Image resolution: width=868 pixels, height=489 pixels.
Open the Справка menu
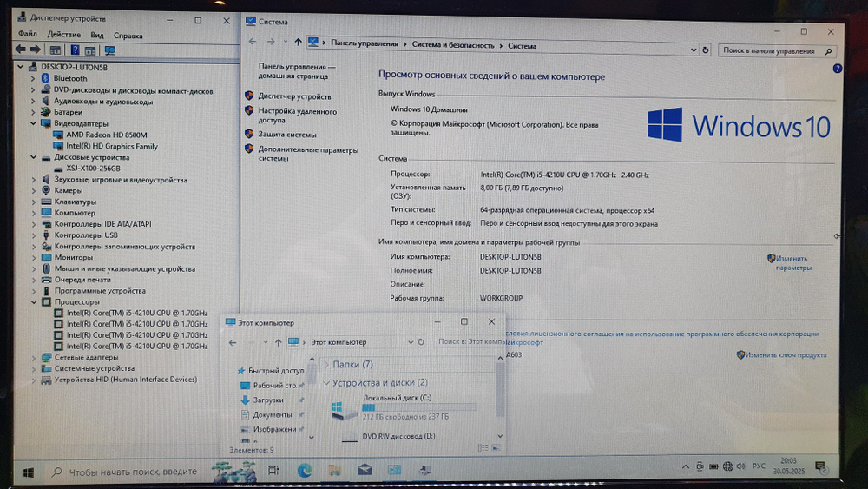coord(128,36)
